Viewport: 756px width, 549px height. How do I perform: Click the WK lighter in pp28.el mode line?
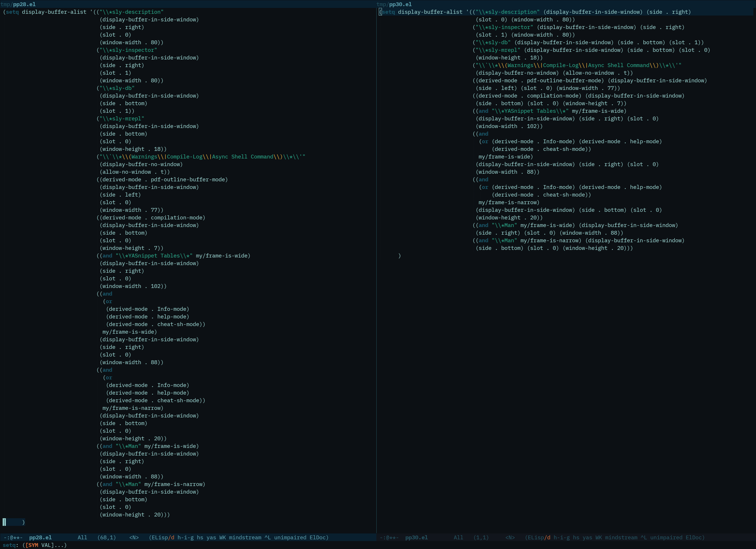point(223,537)
